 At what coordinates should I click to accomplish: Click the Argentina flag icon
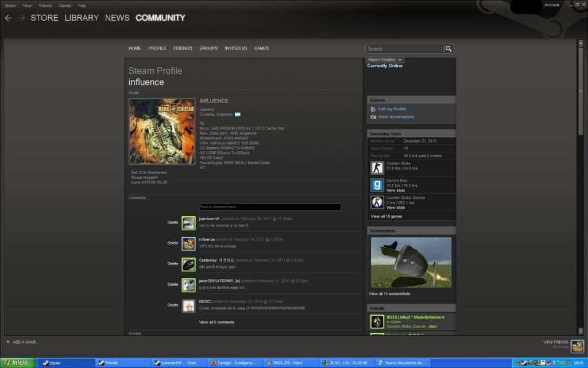[238, 114]
